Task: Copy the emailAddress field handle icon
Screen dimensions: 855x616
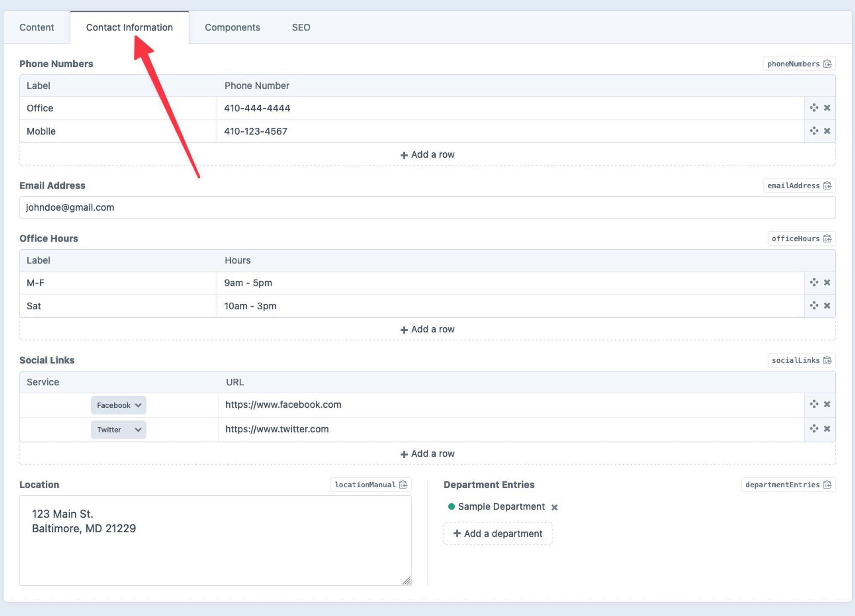Action: [827, 186]
